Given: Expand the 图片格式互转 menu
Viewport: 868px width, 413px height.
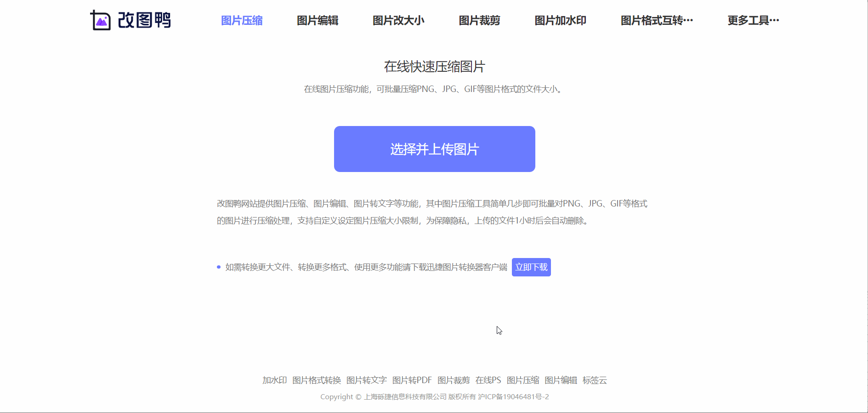Looking at the screenshot, I should [657, 20].
